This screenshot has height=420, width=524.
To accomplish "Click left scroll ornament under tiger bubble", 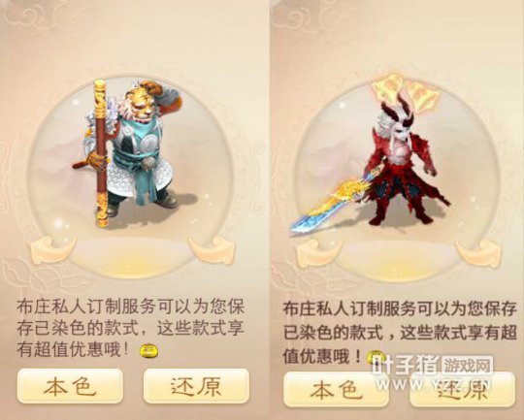I will [51, 250].
